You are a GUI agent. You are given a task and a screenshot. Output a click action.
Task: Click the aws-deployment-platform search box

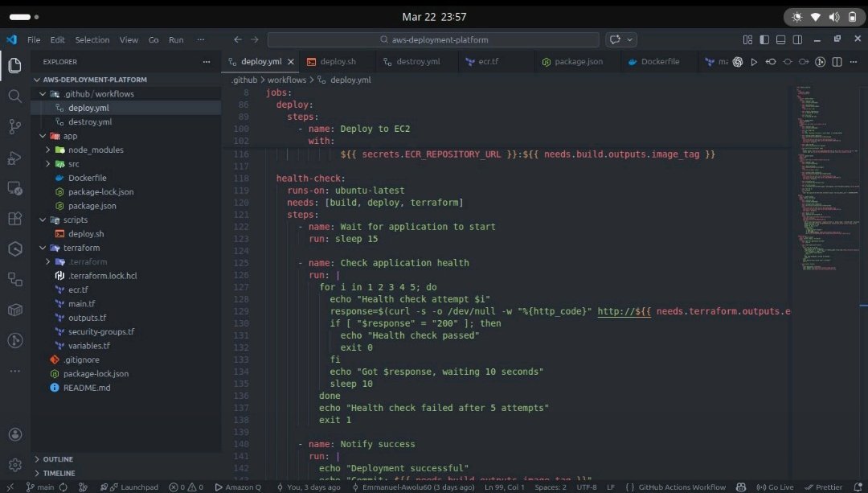coord(433,40)
